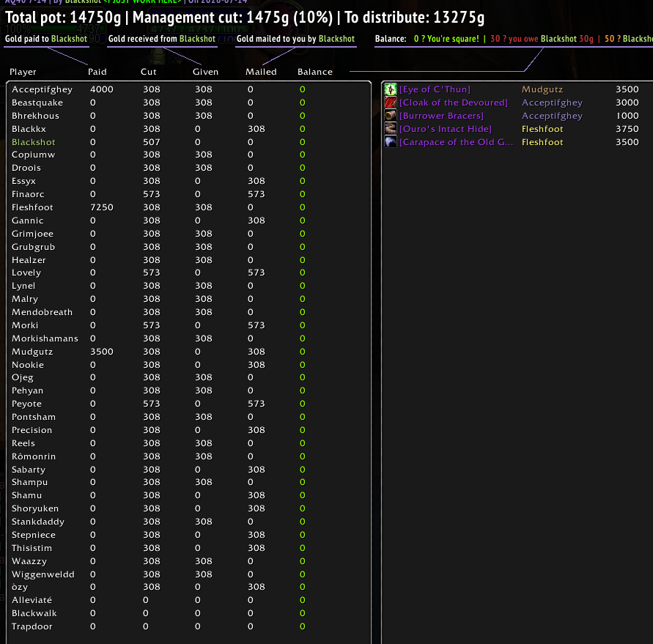Viewport: 653px width, 644px height.
Task: Open the [Burrower Bracers] item link
Action: pyautogui.click(x=441, y=116)
